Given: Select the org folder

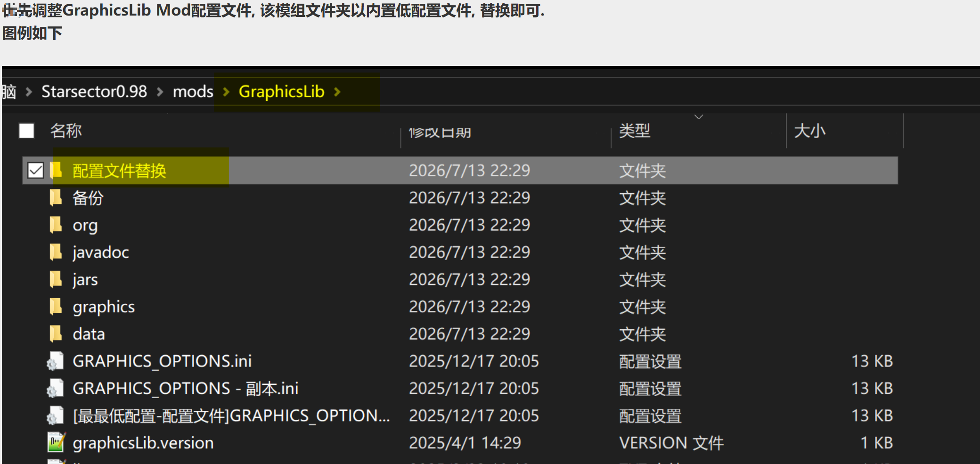Looking at the screenshot, I should tap(85, 226).
